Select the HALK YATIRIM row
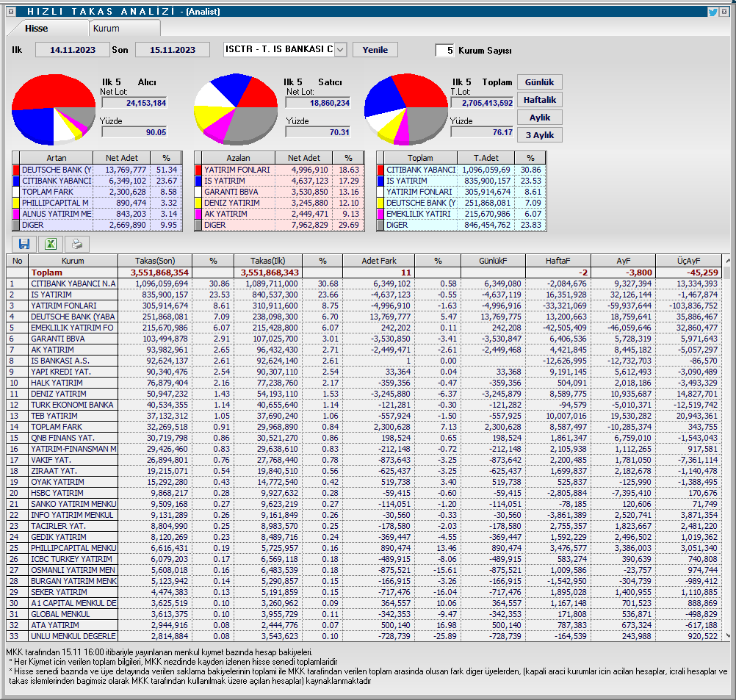 click(x=364, y=383)
